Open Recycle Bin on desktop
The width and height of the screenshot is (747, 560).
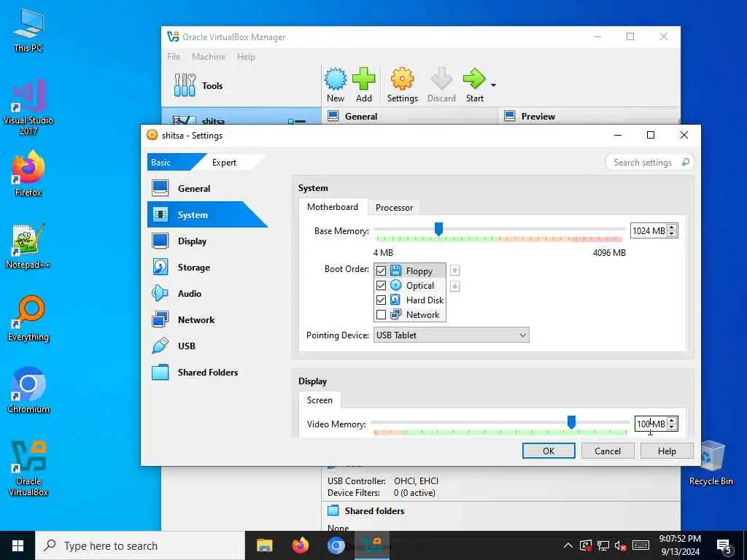[711, 463]
